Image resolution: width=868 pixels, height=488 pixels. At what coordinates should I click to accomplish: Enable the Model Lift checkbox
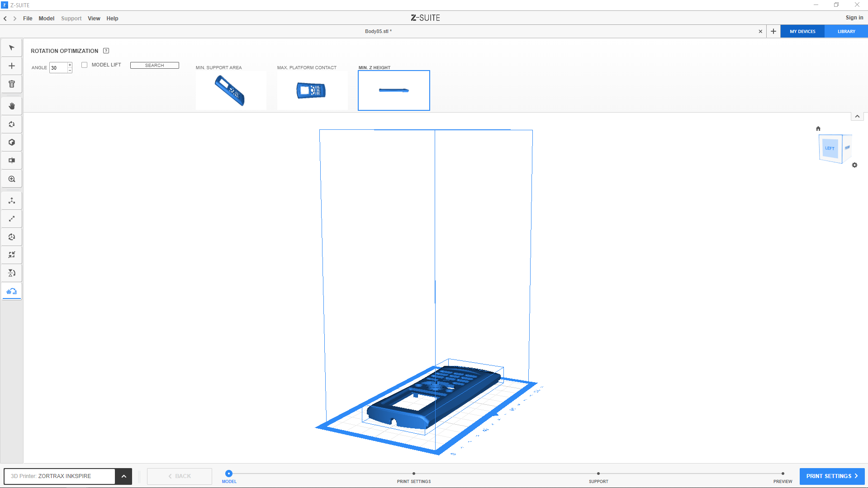coord(84,65)
